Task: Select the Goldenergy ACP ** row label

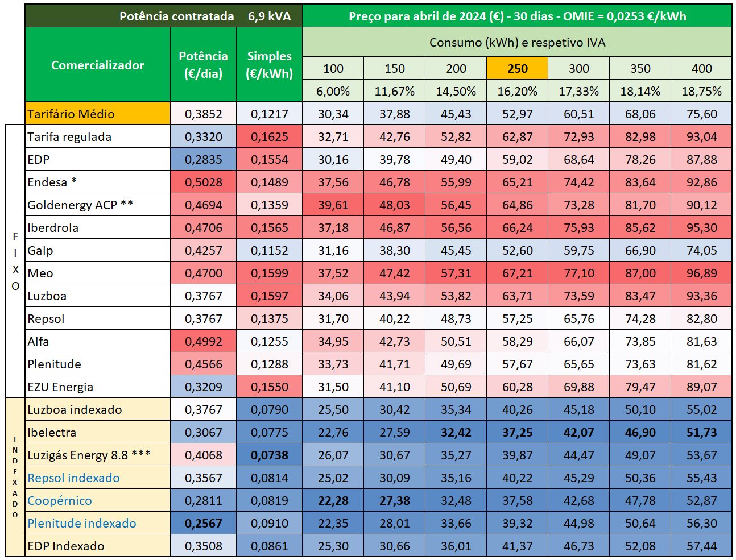Action: pyautogui.click(x=80, y=205)
